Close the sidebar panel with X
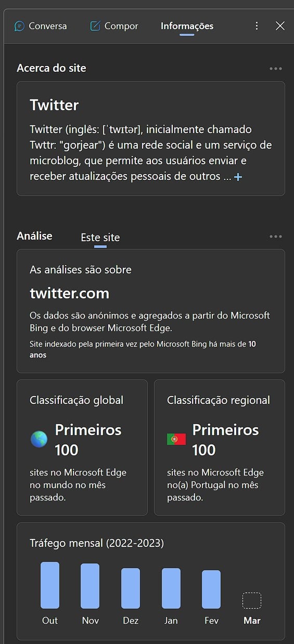294x644 pixels. click(280, 26)
